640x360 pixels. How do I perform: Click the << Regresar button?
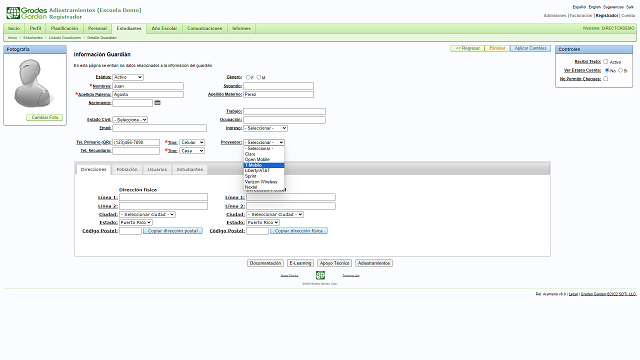point(467,49)
